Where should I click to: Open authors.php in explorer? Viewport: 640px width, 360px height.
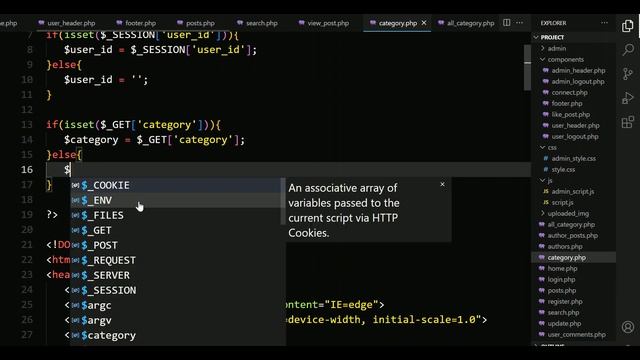565,247
